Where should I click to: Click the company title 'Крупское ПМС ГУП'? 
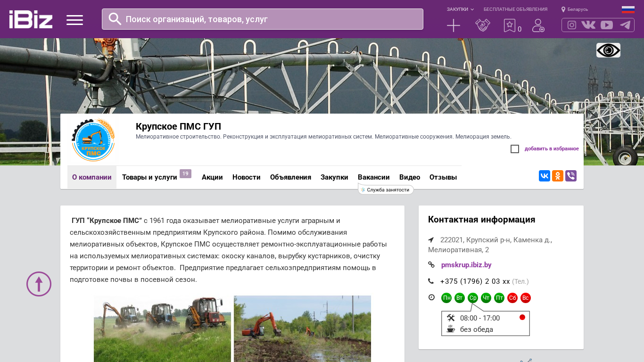click(x=178, y=126)
